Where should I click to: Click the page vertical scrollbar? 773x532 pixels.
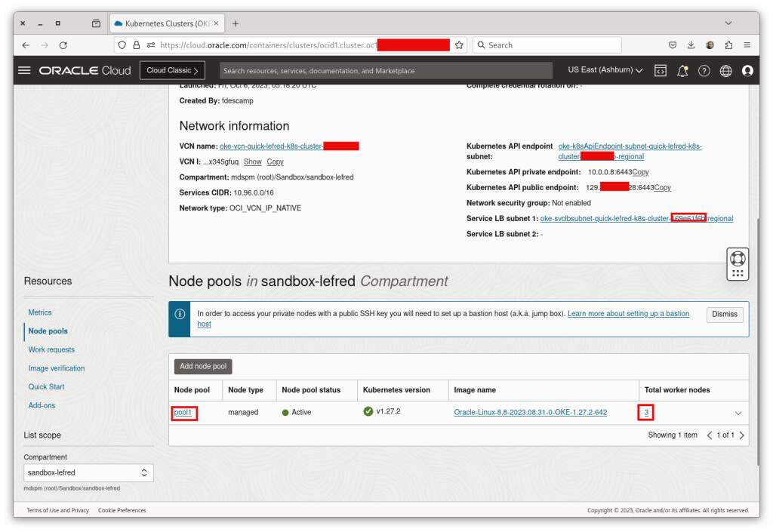pos(758,341)
